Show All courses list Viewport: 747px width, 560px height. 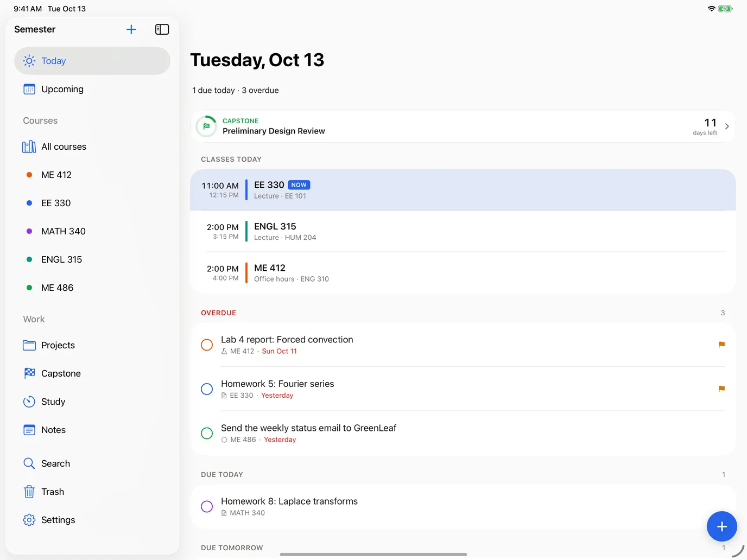[92, 147]
